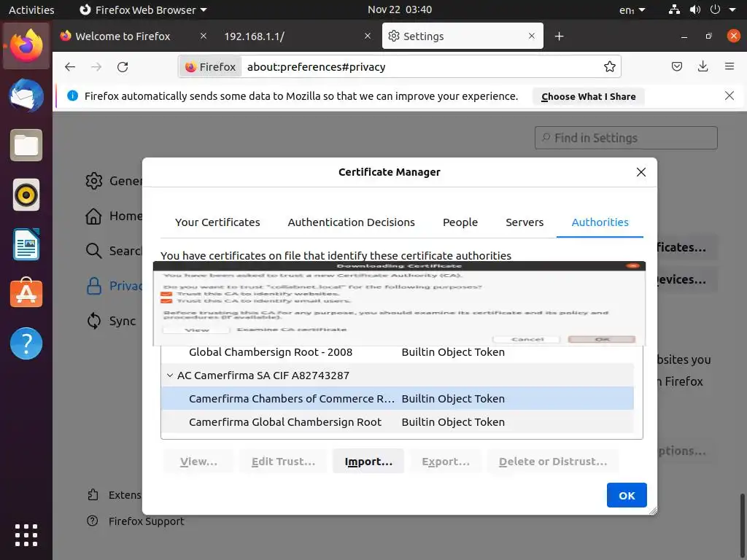Viewport: 747px width, 560px height.
Task: Close the Certificate Manager dialog
Action: coord(640,172)
